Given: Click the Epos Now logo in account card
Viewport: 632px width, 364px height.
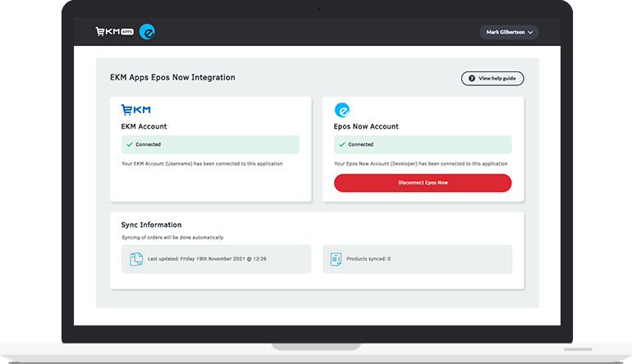Looking at the screenshot, I should point(341,110).
